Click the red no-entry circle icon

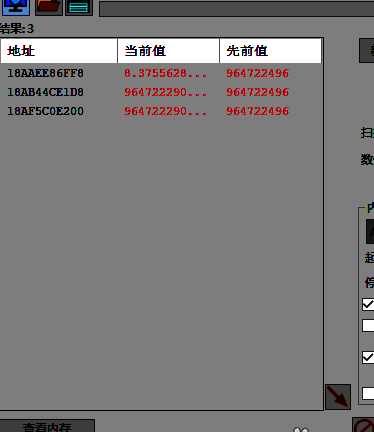363,425
